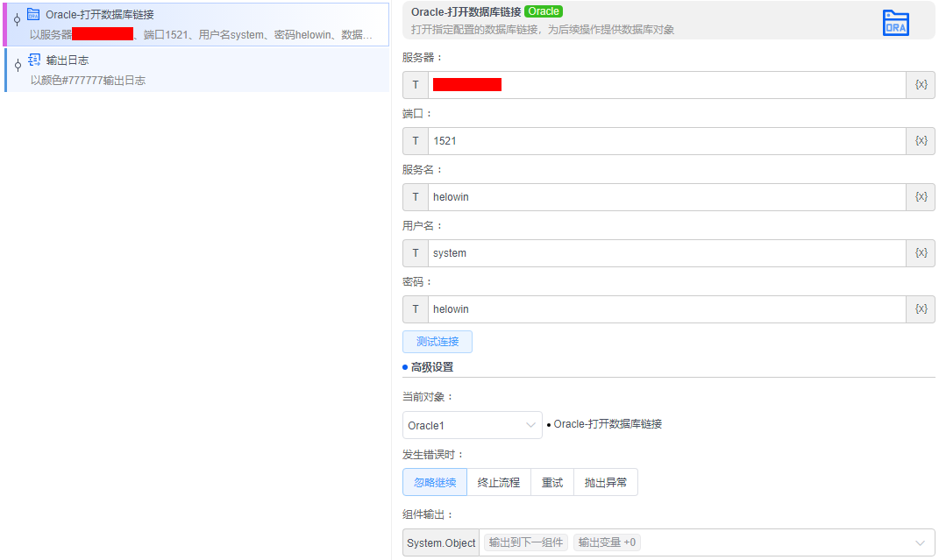This screenshot has width=939, height=560.
Task: Open the Oracle1 current object dropdown
Action: [472, 425]
